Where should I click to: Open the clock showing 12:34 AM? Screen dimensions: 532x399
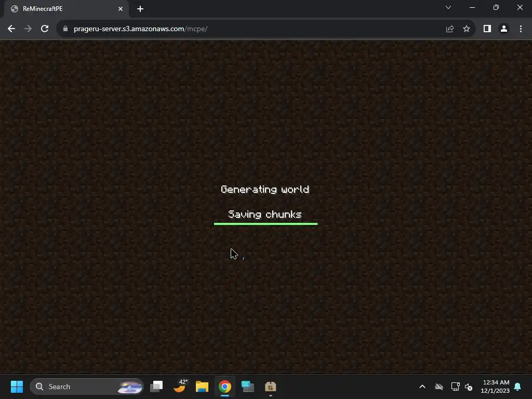[495, 387]
